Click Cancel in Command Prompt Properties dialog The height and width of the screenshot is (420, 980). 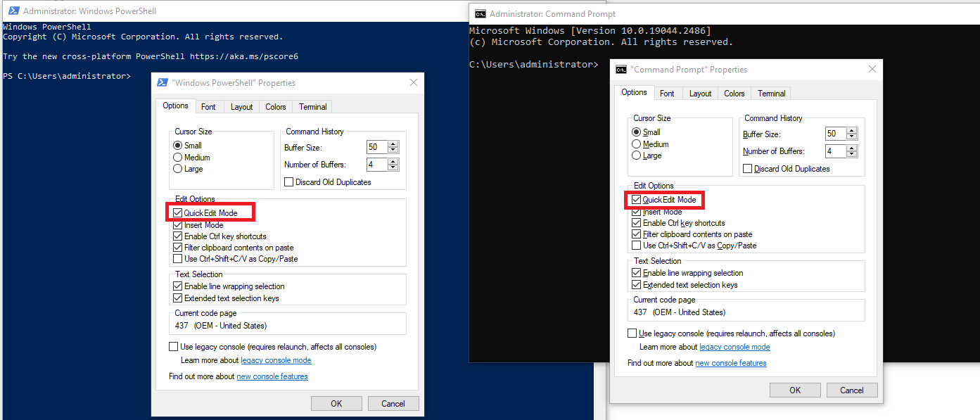852,390
